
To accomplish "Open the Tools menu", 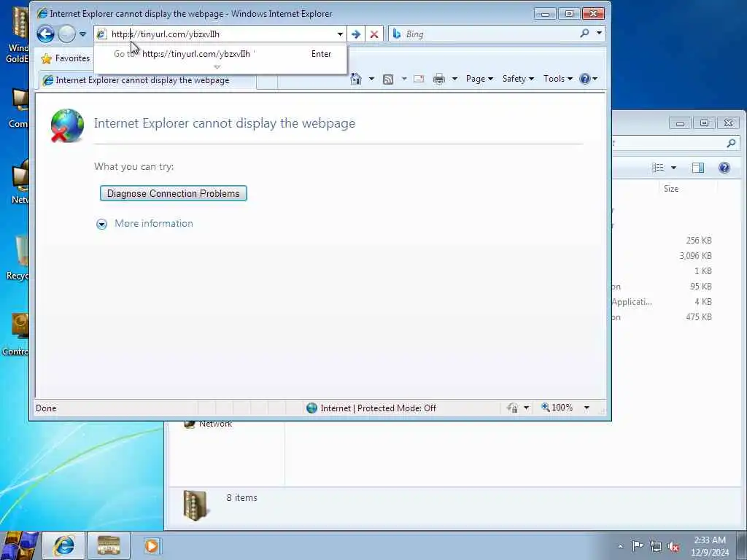I will point(557,79).
